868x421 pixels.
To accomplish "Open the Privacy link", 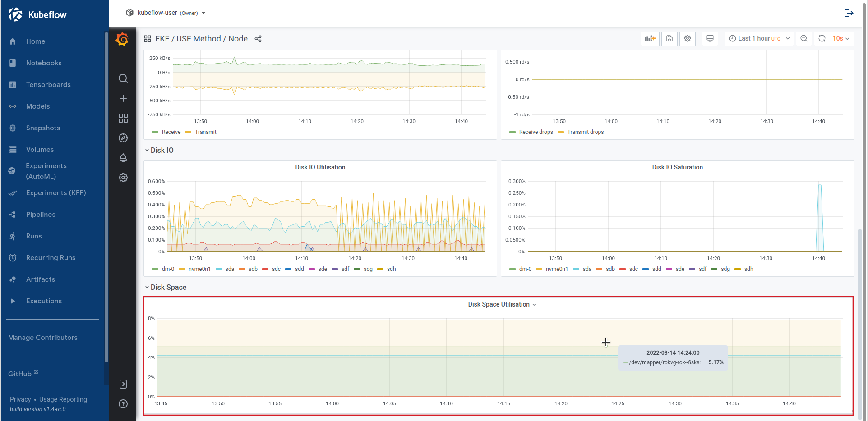I will coord(20,399).
